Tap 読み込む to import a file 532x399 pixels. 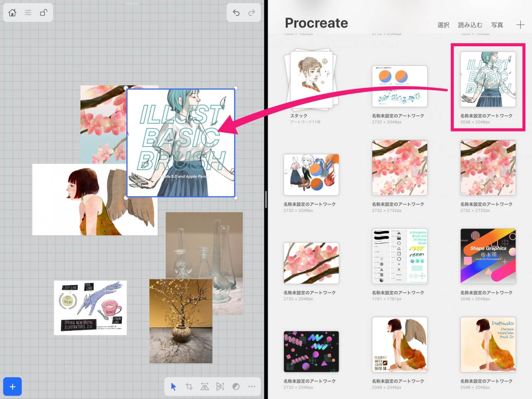click(x=470, y=25)
